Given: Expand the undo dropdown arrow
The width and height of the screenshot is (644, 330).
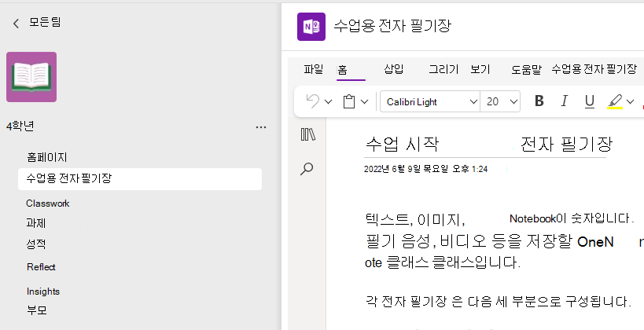Looking at the screenshot, I should [328, 102].
